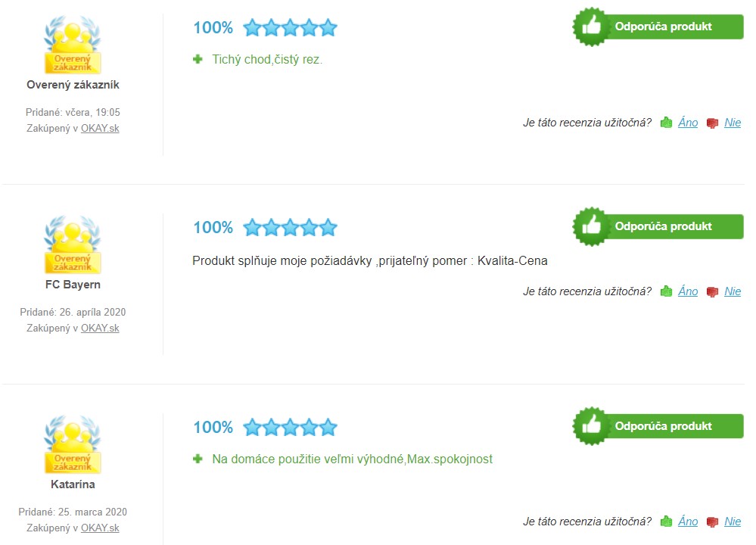Click red thumbs-down icon on FC Bayern review
Viewport: 756px width, 545px height.
712,291
